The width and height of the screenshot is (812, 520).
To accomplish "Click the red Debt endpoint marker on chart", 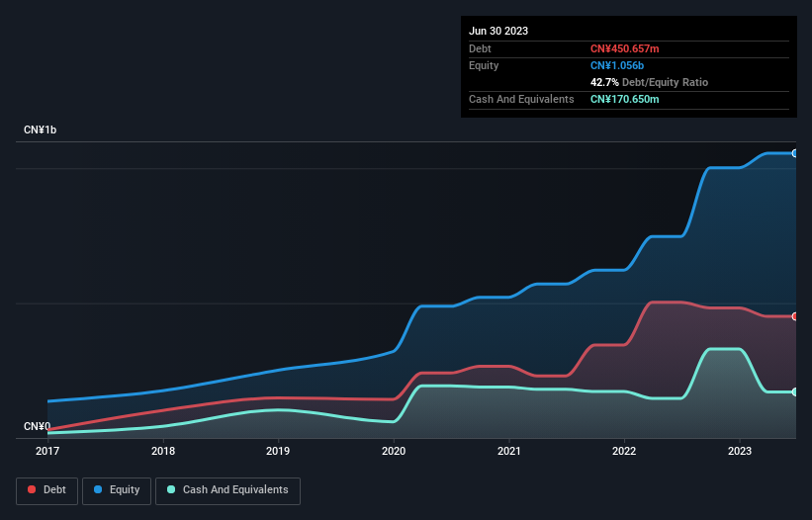I will [x=795, y=316].
